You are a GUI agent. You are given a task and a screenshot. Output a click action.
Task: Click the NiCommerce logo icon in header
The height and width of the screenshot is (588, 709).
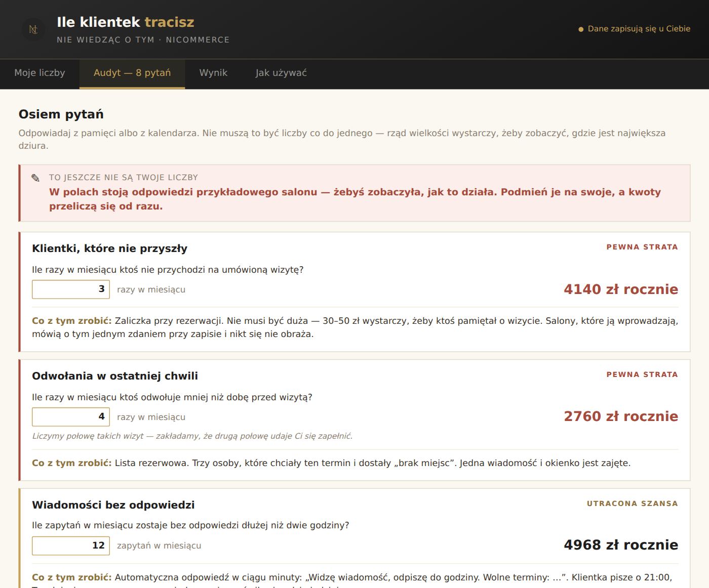[x=33, y=29]
